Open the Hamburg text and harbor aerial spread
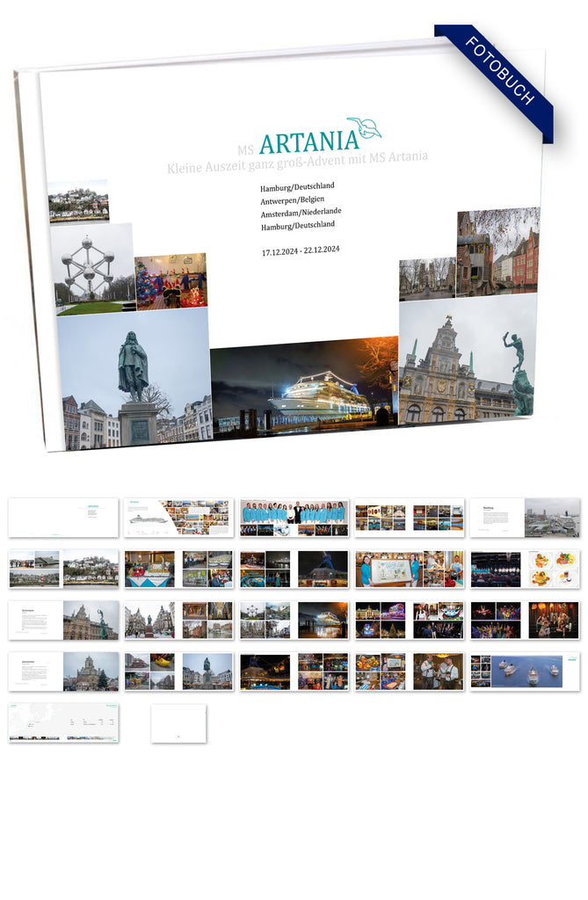588x900 pixels. click(x=525, y=518)
